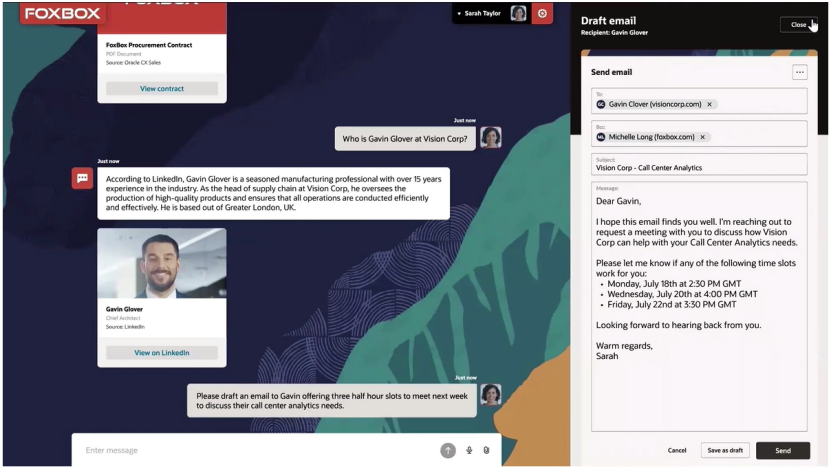Screen dimensions: 831x467
Task: Click in the email Message body
Action: (x=699, y=306)
